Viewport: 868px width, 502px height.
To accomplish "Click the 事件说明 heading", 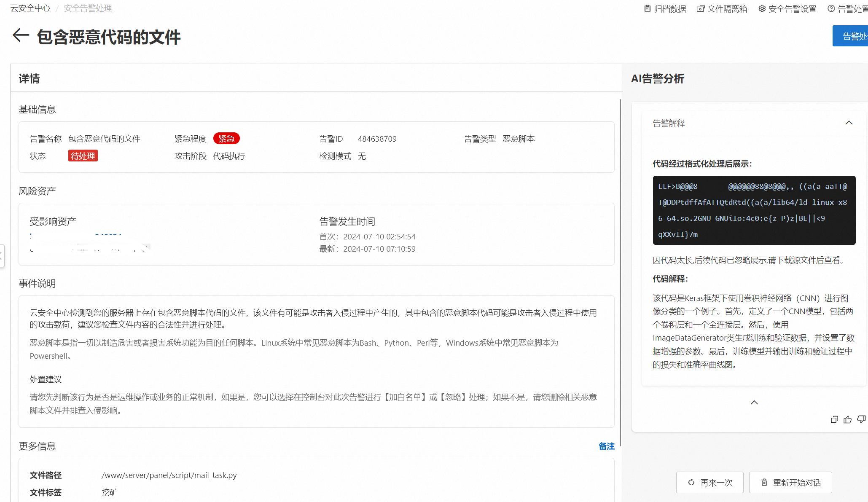I will click(x=37, y=283).
